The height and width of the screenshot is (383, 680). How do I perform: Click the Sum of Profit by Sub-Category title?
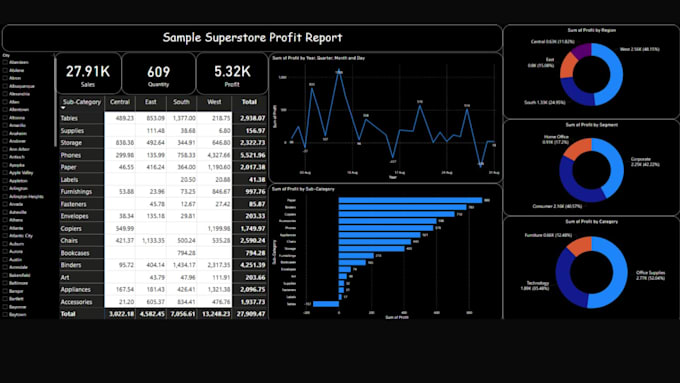[303, 189]
